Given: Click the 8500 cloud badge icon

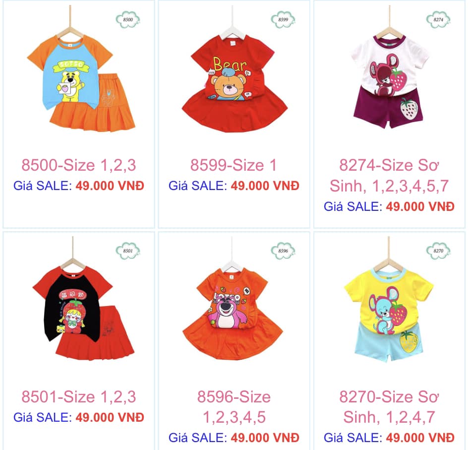Looking at the screenshot, I should click(128, 20).
